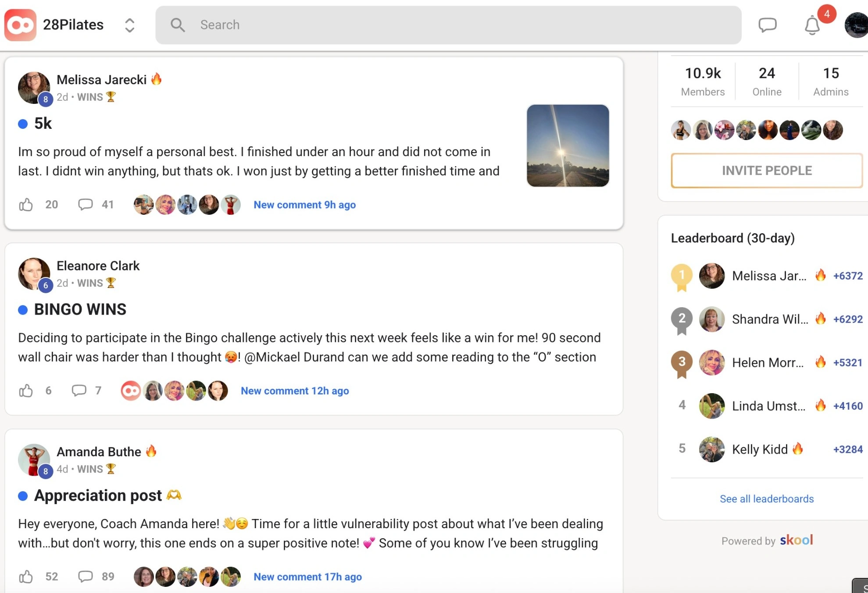View Melissa Jarecki's leaderboard score
Viewport: 868px width, 593px height.
pos(847,276)
